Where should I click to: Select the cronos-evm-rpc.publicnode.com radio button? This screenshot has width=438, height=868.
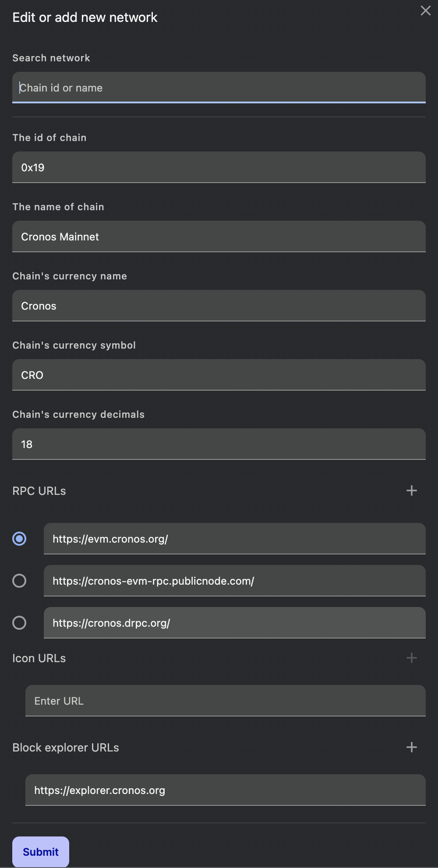[19, 581]
